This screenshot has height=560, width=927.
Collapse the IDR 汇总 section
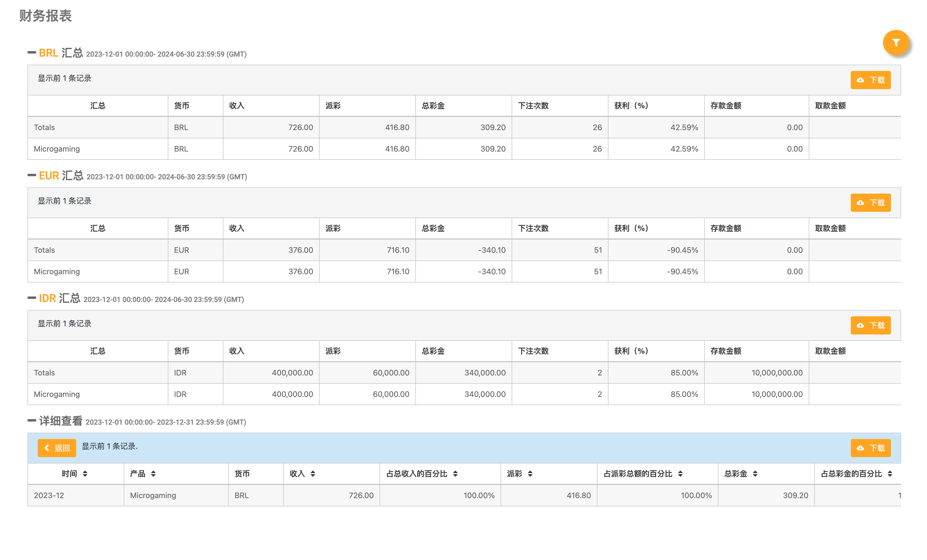32,298
